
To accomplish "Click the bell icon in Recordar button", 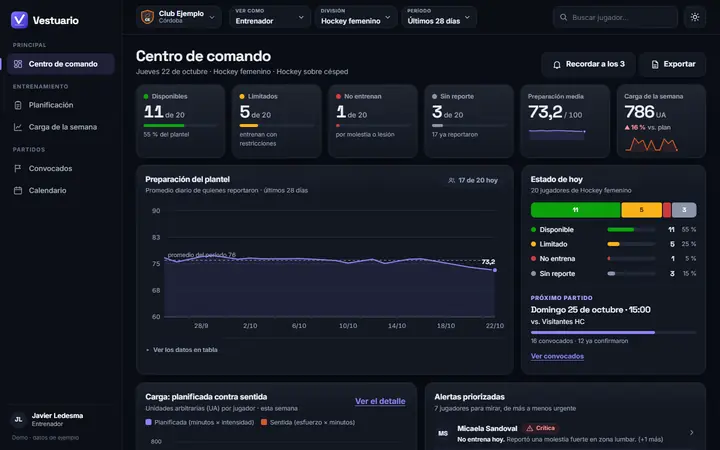I will tap(557, 65).
